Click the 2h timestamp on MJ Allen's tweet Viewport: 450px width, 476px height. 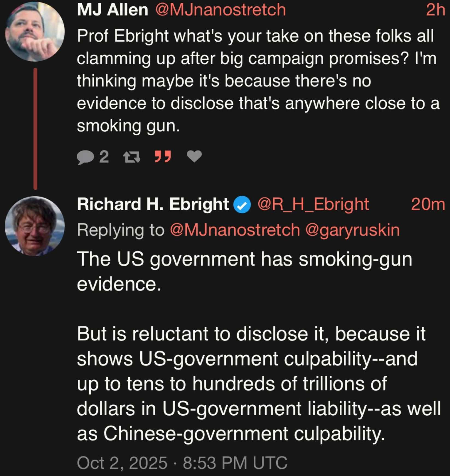click(x=435, y=10)
